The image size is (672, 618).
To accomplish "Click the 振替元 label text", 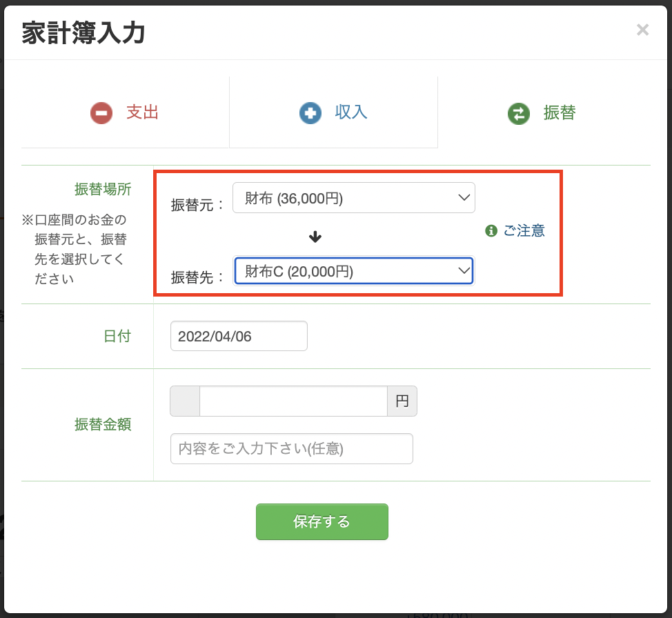I will pos(197,205).
